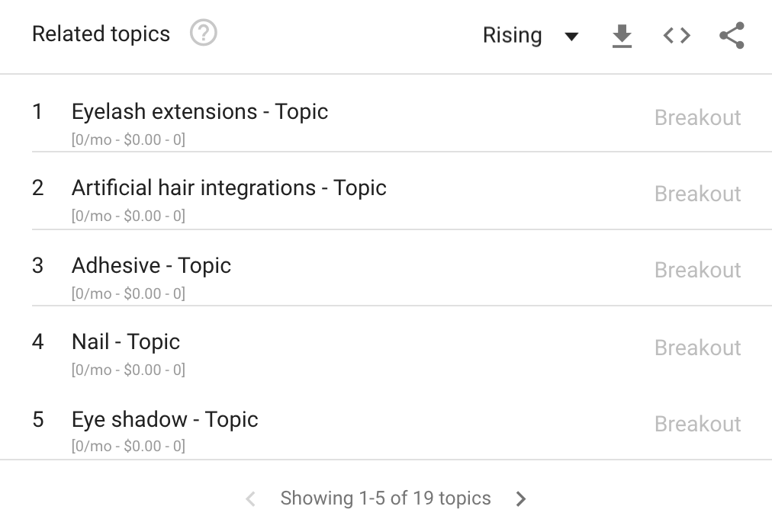Image resolution: width=772 pixels, height=532 pixels.
Task: Go to next page of topics
Action: (521, 499)
